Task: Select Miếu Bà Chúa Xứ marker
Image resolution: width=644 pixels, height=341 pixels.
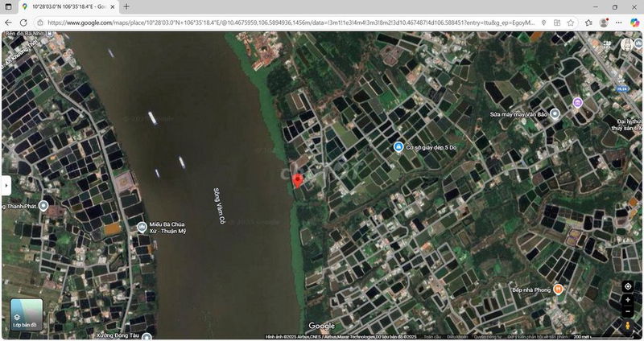Action: click(142, 228)
